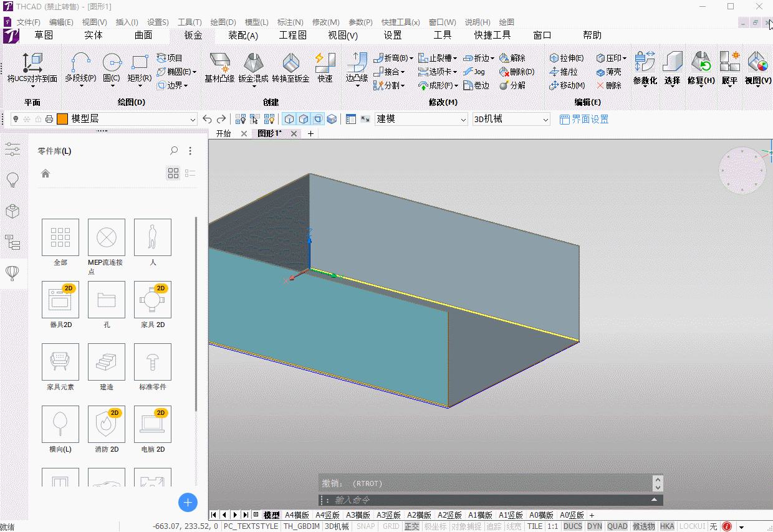Switch to the 装配(A) ribbon tab

click(x=243, y=36)
